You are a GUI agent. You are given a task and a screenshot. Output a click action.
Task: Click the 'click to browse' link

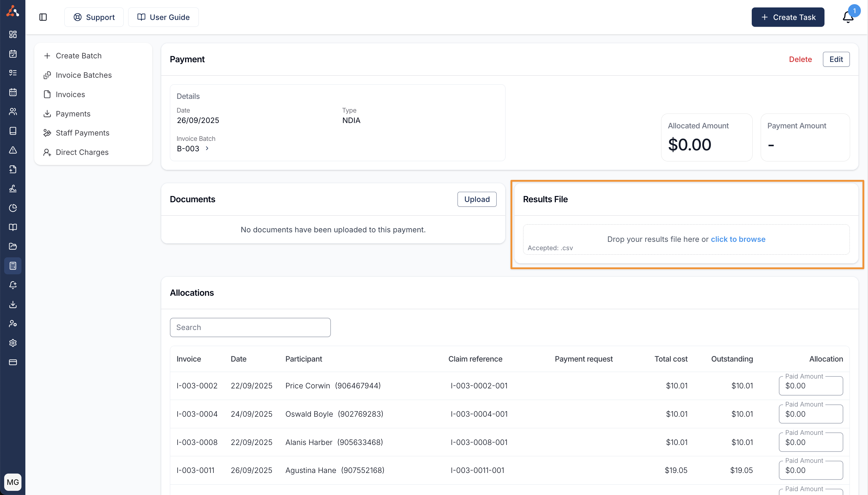tap(738, 239)
